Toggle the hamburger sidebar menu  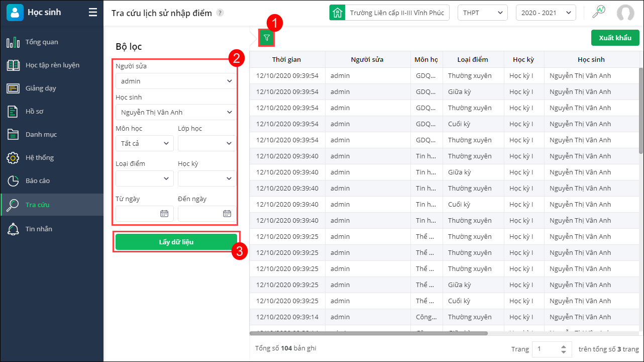93,13
